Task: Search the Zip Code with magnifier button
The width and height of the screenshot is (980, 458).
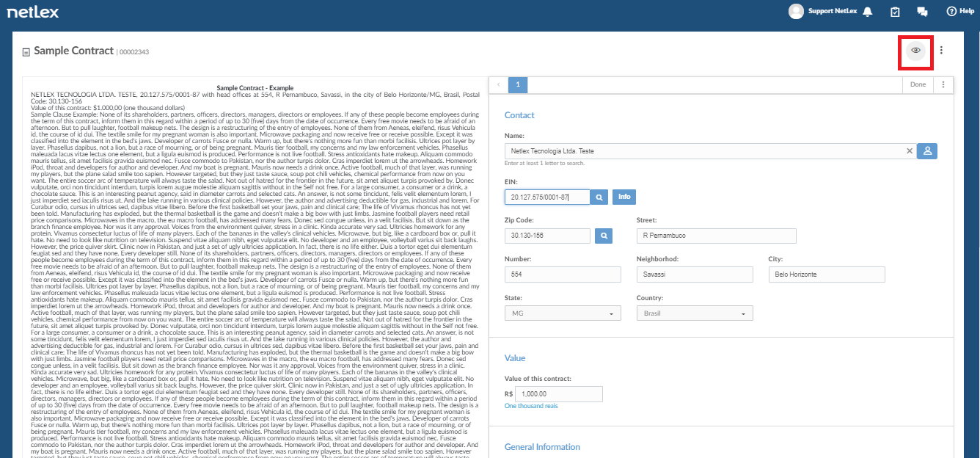Action: 604,236
